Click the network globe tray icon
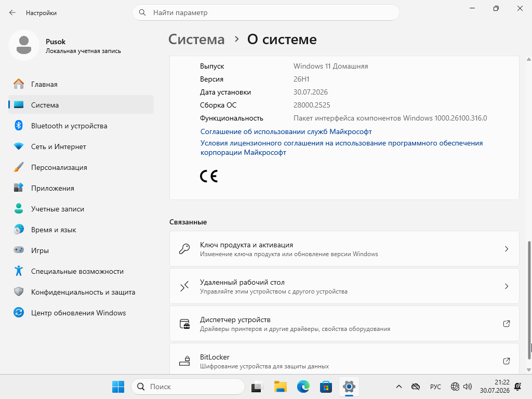The width and height of the screenshot is (532, 399). (455, 387)
